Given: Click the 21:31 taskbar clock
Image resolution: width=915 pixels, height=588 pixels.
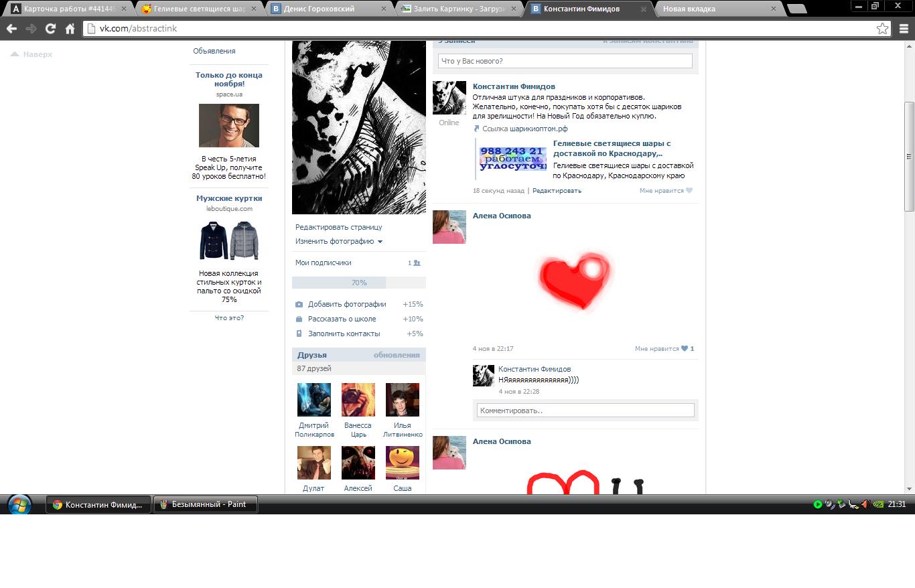Looking at the screenshot, I should (x=897, y=504).
